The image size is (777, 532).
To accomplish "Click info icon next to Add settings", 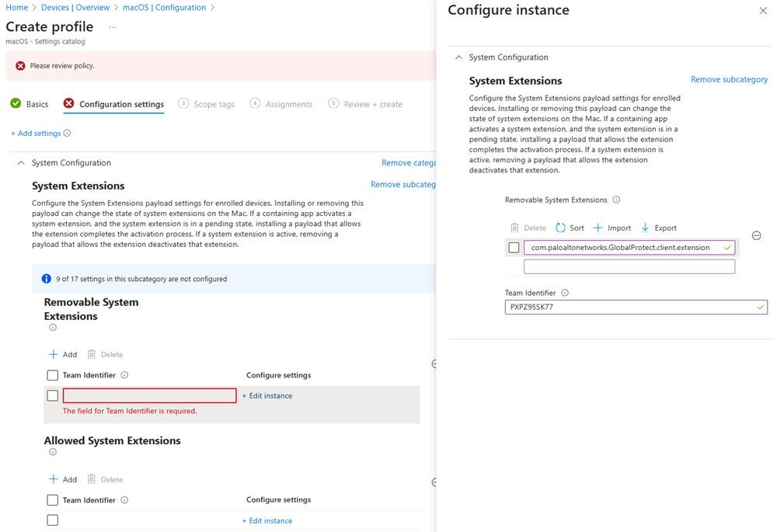I will (67, 134).
